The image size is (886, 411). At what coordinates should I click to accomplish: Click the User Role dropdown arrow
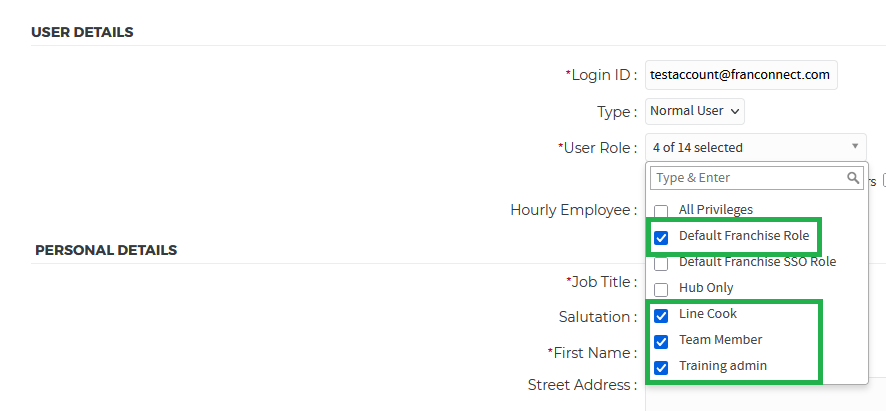(855, 147)
